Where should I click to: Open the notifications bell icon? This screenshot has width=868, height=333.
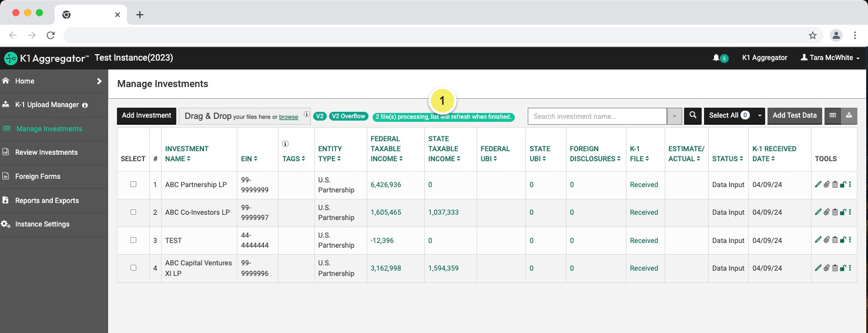coord(716,58)
